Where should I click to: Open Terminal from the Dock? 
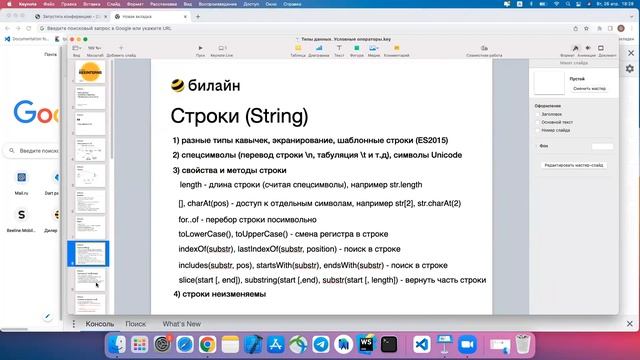tap(389, 344)
